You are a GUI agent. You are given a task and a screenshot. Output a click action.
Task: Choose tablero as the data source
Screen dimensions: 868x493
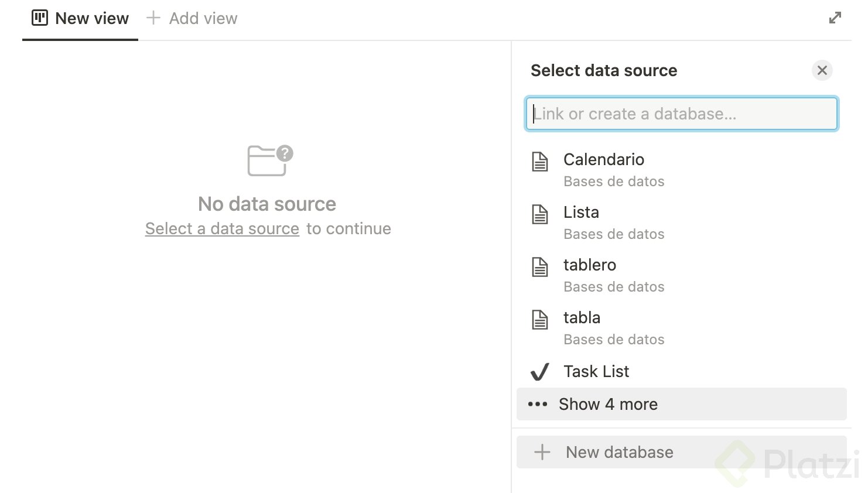[590, 265]
